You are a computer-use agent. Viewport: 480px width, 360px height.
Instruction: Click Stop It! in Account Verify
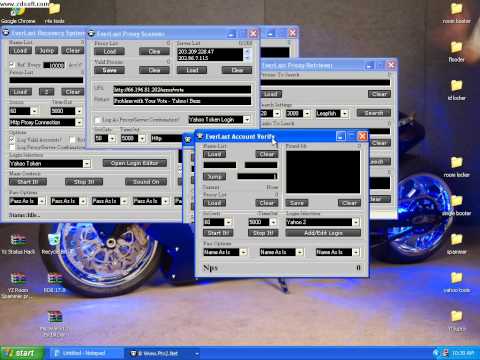(x=263, y=233)
